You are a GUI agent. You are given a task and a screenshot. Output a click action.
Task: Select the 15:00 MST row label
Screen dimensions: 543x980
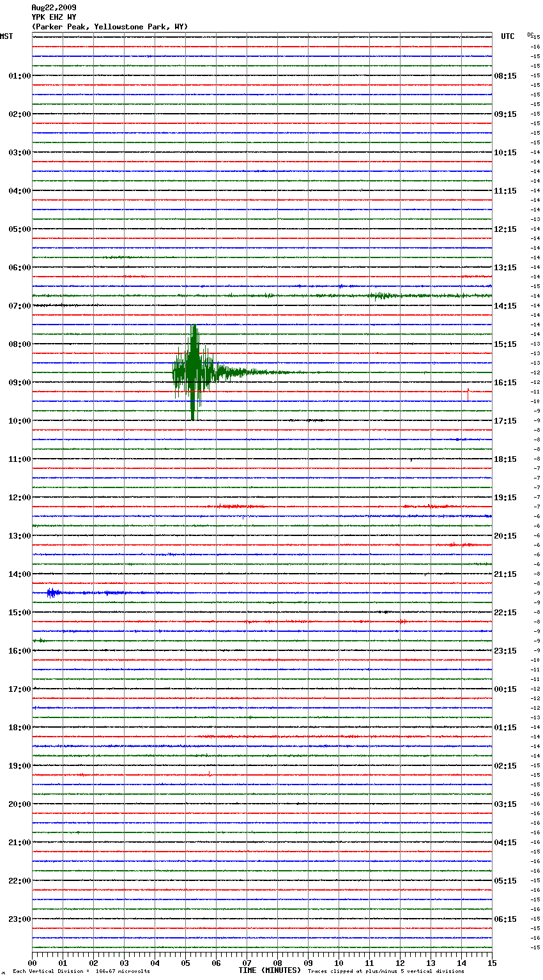point(19,613)
